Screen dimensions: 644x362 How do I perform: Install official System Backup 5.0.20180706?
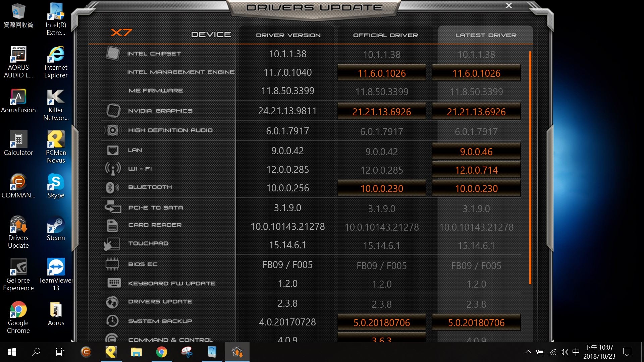coord(382,322)
